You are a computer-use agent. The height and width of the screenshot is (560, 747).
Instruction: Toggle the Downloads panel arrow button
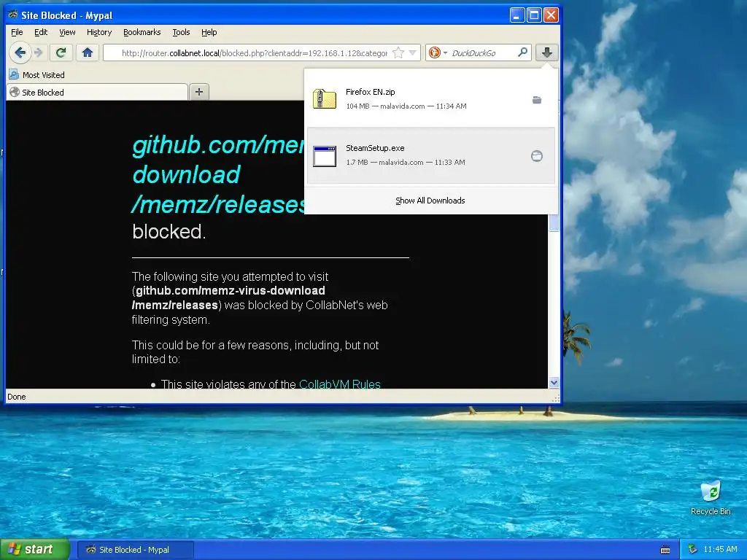pos(547,52)
